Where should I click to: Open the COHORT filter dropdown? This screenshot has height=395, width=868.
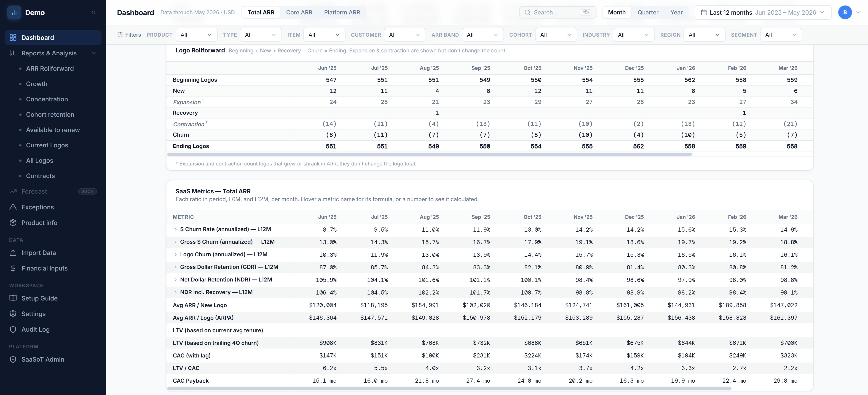pyautogui.click(x=556, y=35)
